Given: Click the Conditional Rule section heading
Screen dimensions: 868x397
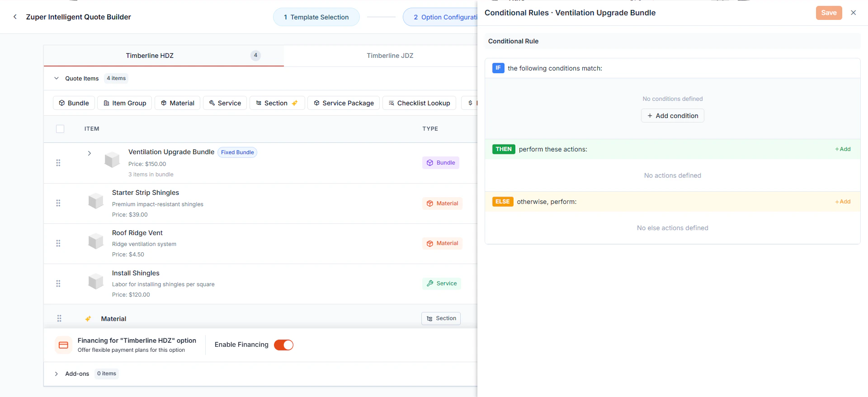Looking at the screenshot, I should pos(513,41).
